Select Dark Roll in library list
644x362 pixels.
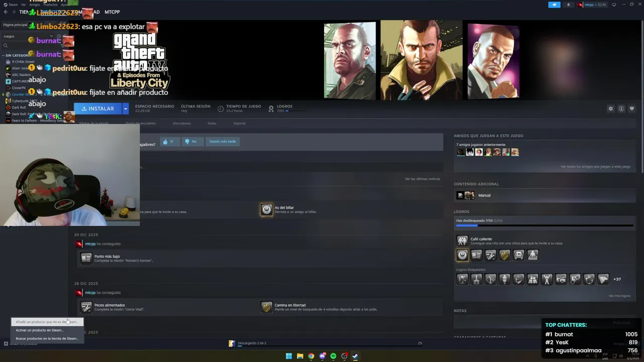[x=19, y=107]
